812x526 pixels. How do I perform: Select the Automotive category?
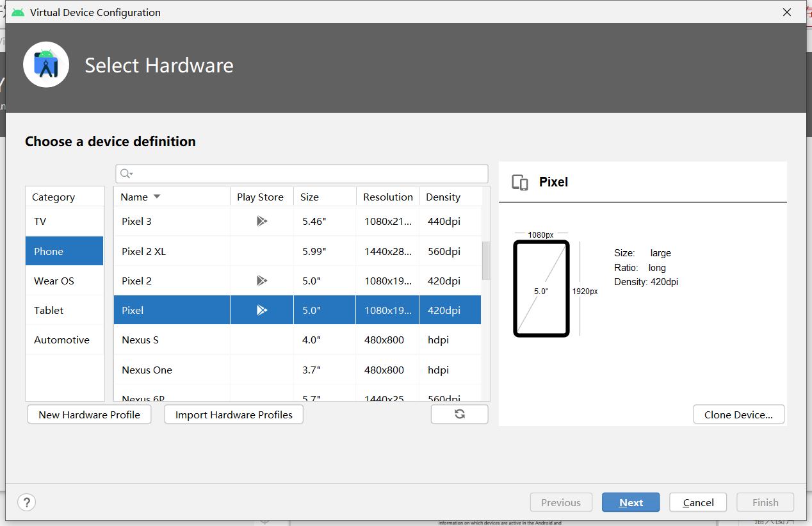point(65,340)
